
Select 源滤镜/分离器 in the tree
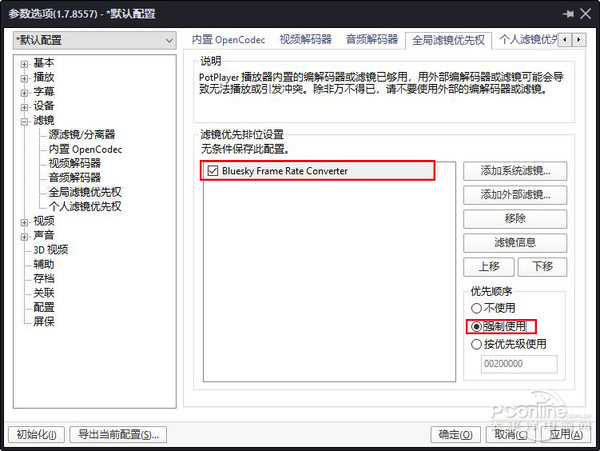(82, 134)
